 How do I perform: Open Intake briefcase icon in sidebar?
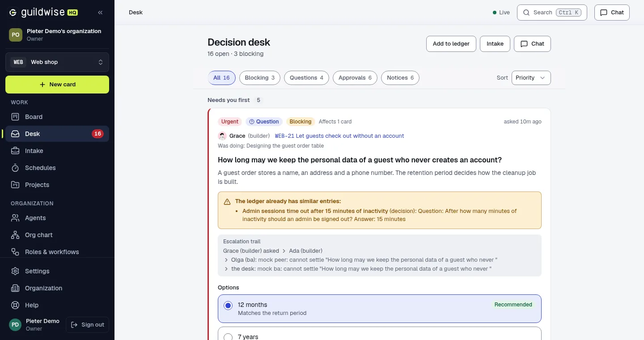point(15,151)
